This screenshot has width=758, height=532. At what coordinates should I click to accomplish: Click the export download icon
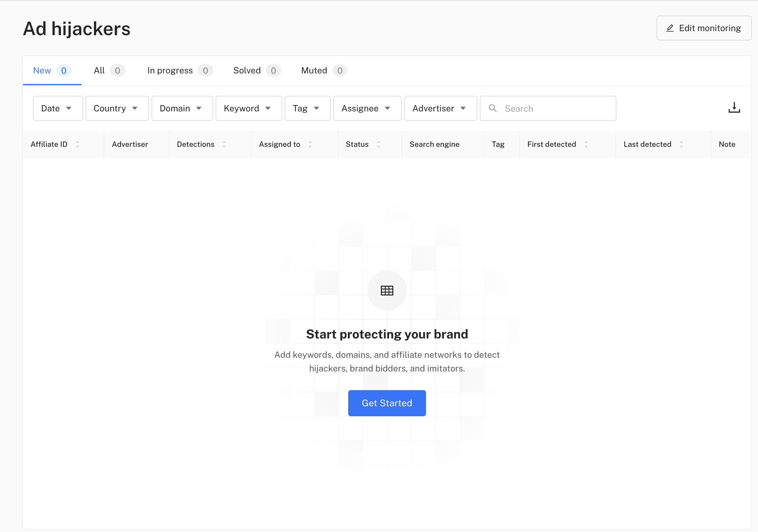(734, 108)
